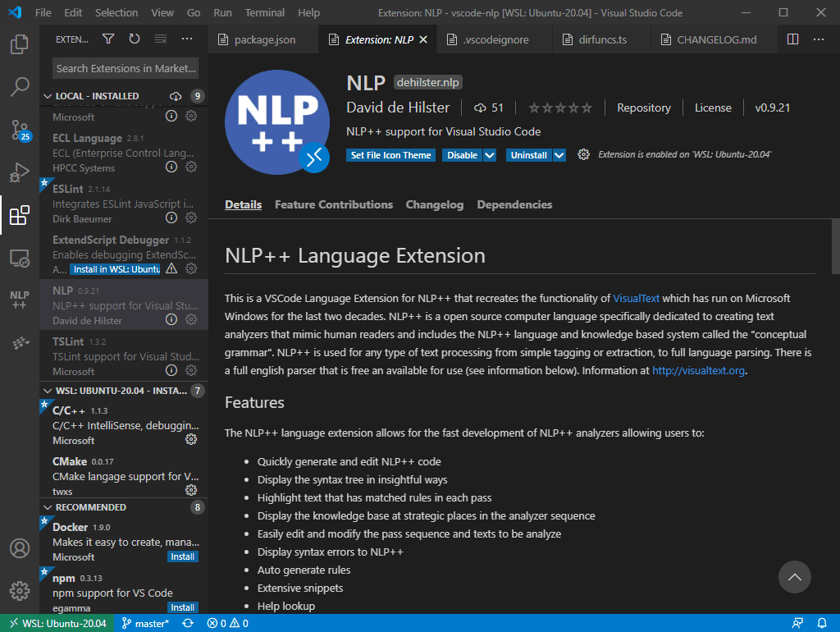Click the Uninstall button
Screen dimensions: 840x632
click(529, 155)
